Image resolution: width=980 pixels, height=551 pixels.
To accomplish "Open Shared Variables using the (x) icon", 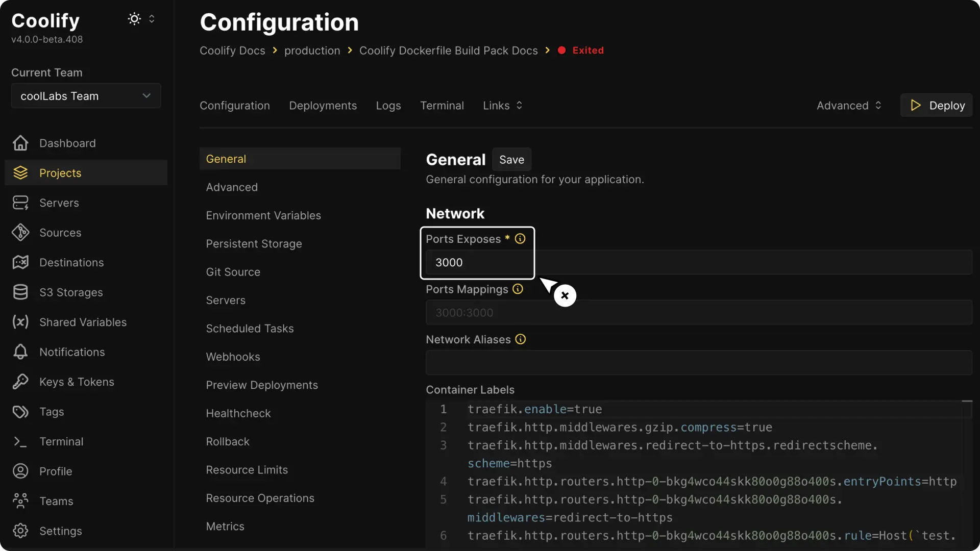I will [19, 322].
